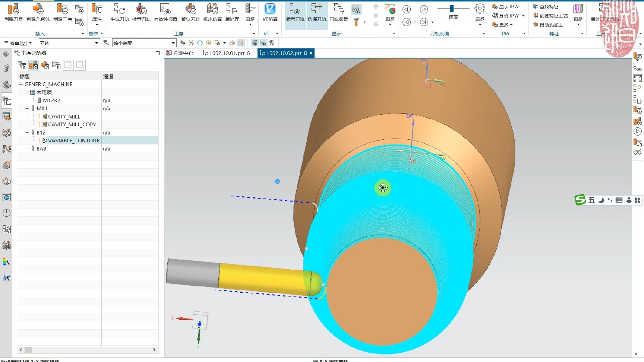Switch to the 1002.10.01.prt tab
The image size is (644, 362).
click(227, 53)
